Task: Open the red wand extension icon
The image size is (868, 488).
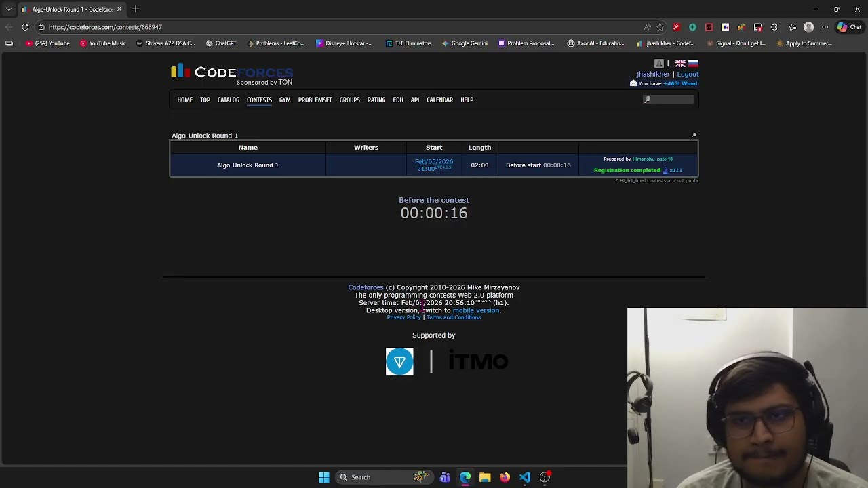Action: tap(676, 27)
